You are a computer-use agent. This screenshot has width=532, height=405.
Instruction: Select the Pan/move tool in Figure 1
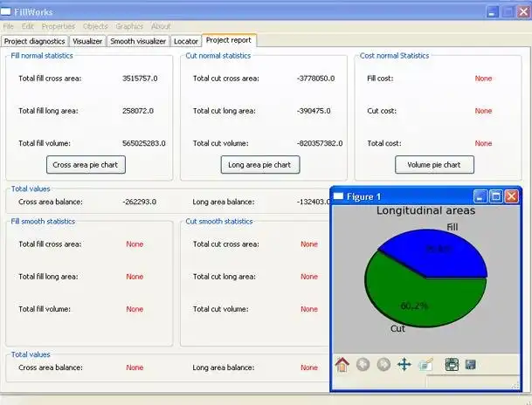[x=404, y=365]
